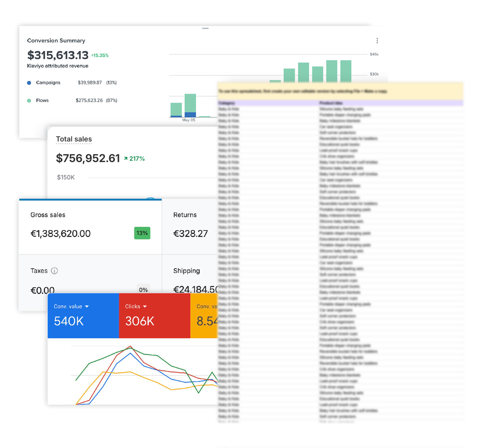Image resolution: width=488 pixels, height=448 pixels.
Task: Expand the red Clicks metric dropdown
Action: click(145, 306)
